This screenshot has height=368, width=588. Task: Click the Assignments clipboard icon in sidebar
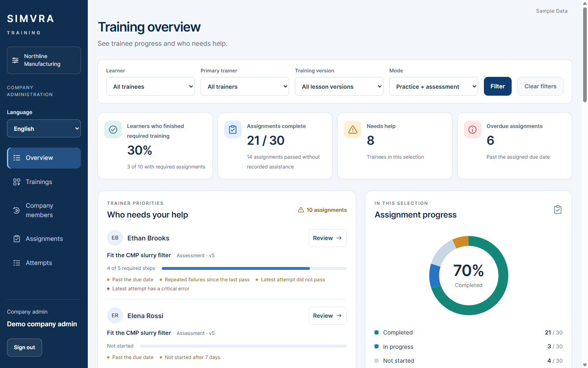point(17,239)
